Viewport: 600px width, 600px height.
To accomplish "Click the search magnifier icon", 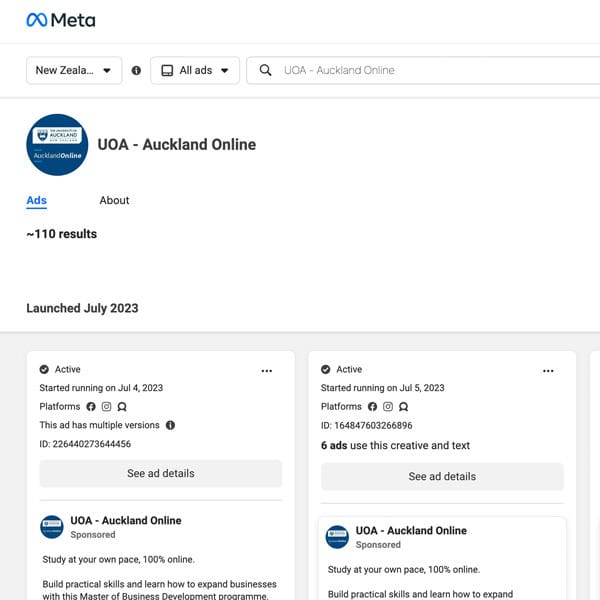I will [265, 70].
